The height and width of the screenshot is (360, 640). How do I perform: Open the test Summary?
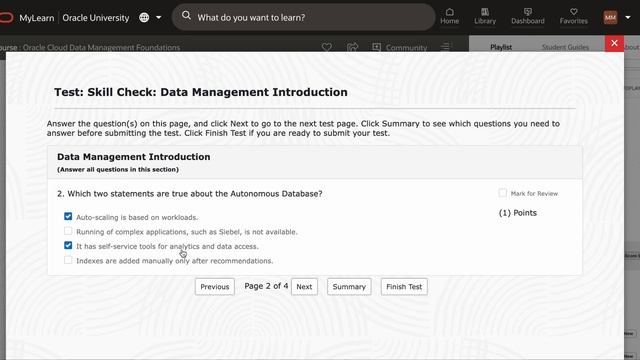[349, 287]
